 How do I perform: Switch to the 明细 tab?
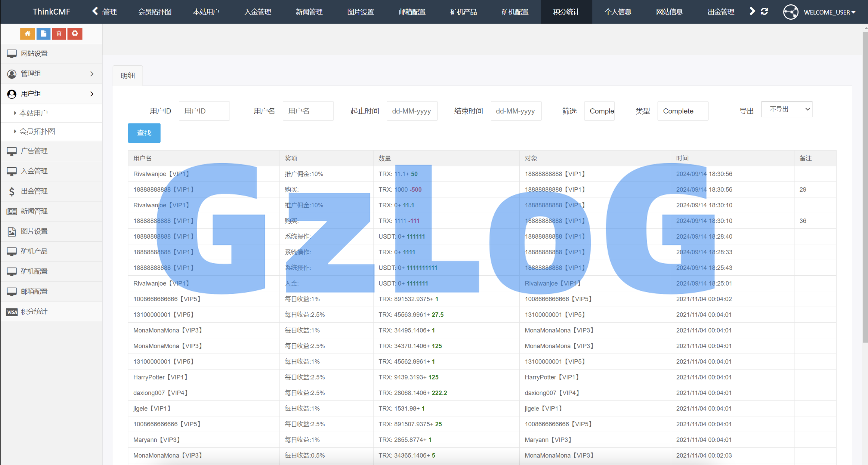[128, 75]
